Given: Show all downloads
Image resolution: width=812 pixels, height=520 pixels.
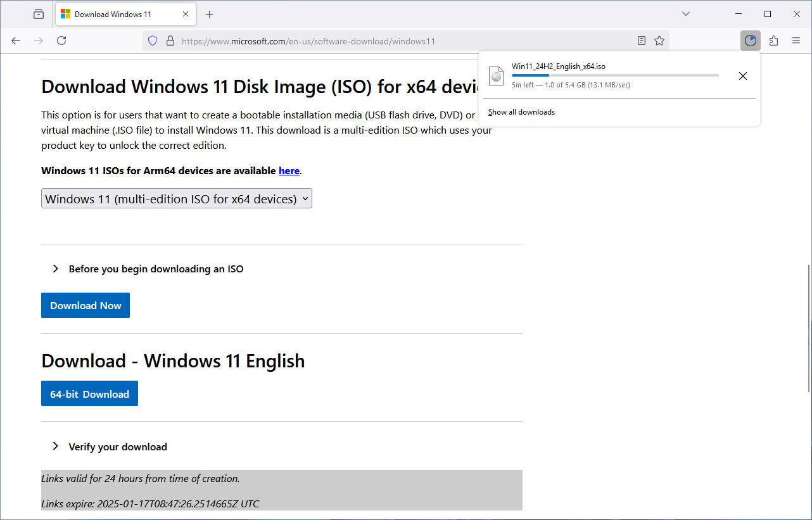Looking at the screenshot, I should 521,112.
